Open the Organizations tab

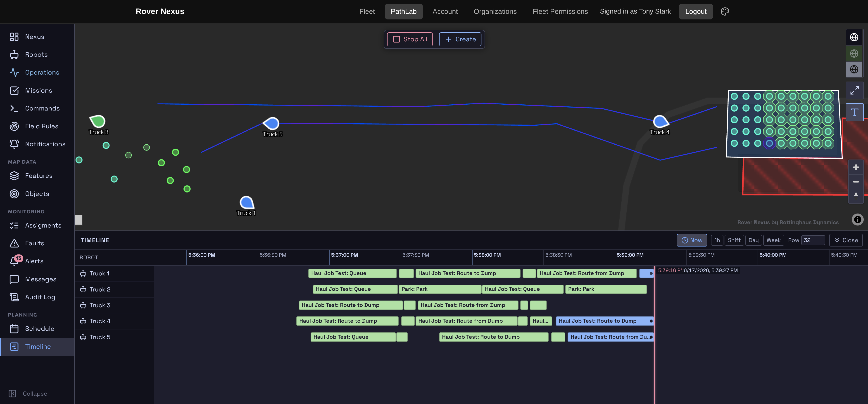495,12
